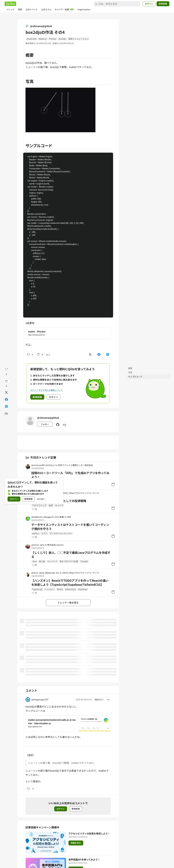Viewport: 174px width, 868px height.
Task: Click the JavaScript tag
Action: pos(31,39)
